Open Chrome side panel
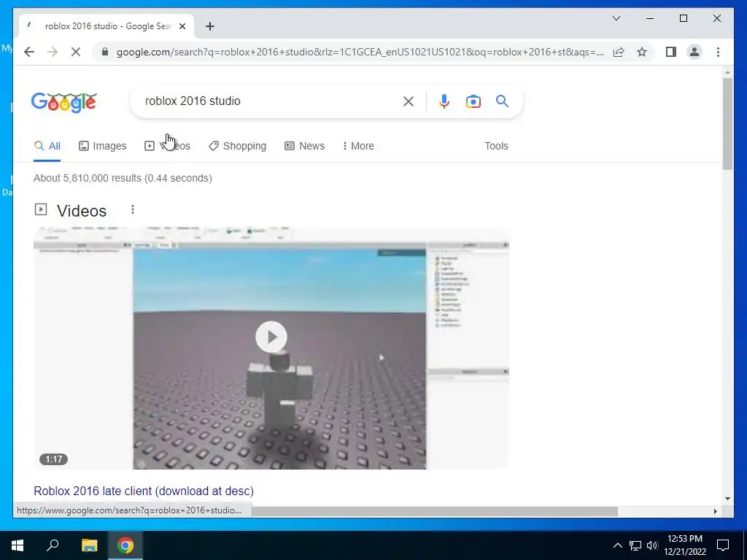Screen dimensions: 747x560 tap(671, 52)
